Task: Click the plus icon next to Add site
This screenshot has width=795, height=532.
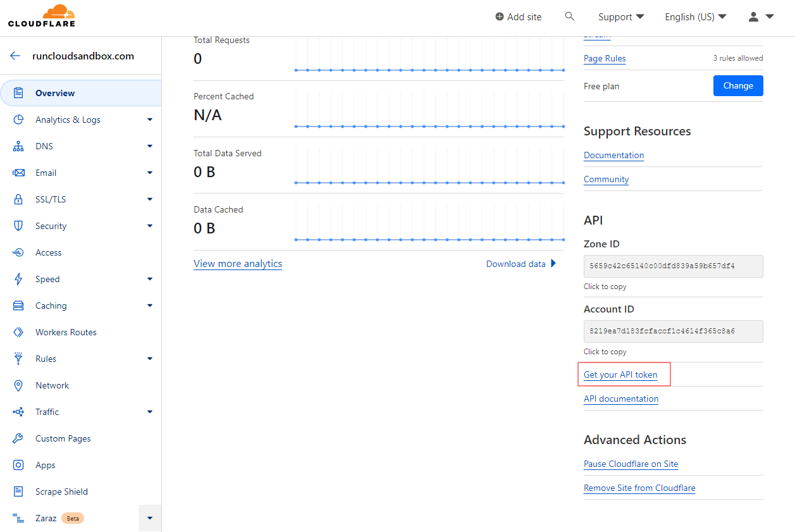Action: 500,17
